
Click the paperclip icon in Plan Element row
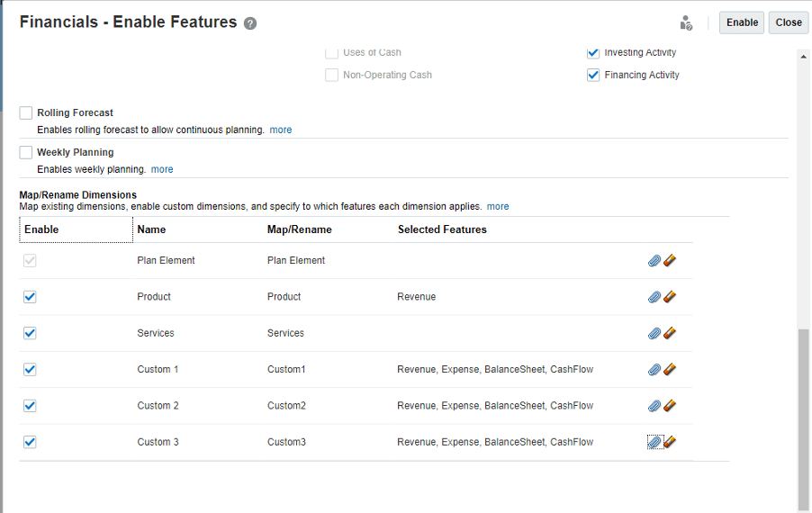[654, 260]
